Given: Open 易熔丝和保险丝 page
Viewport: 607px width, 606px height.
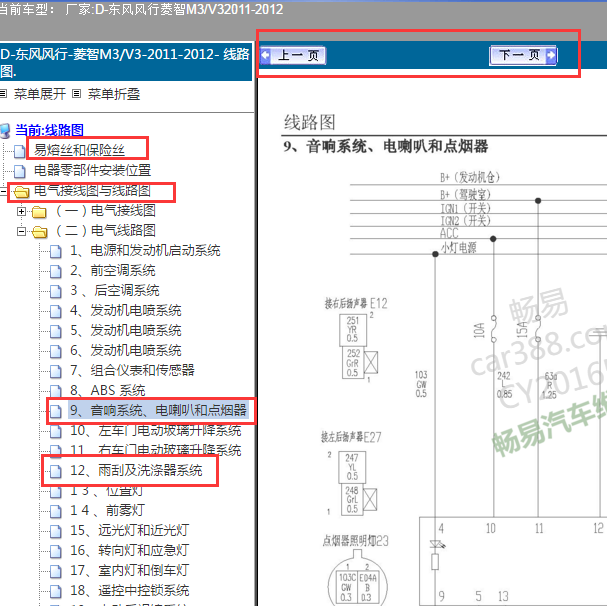Looking at the screenshot, I should click(x=79, y=150).
